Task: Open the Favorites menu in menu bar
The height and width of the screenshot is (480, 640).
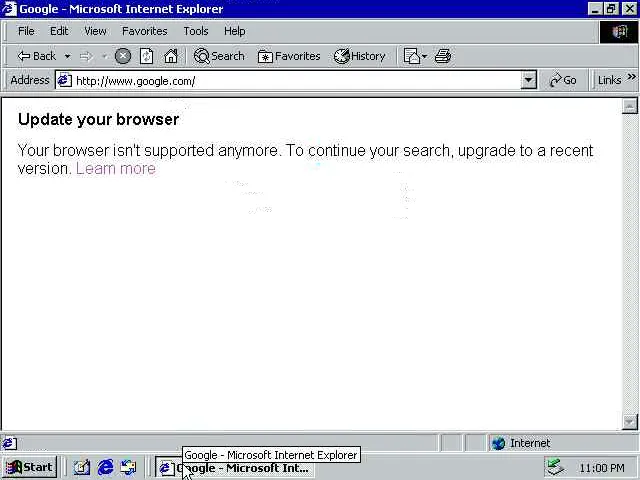Action: coord(144,31)
